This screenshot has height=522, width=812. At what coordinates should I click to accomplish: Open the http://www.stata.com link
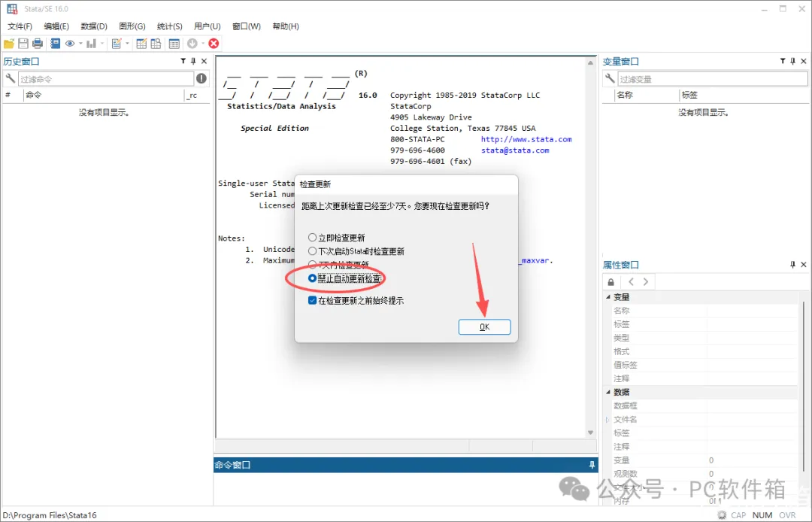[x=526, y=139]
